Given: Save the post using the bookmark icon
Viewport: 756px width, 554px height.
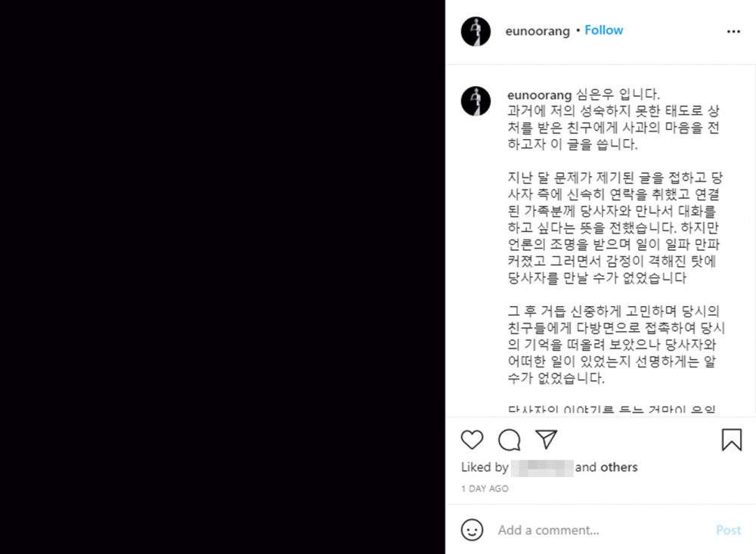Looking at the screenshot, I should pyautogui.click(x=731, y=440).
